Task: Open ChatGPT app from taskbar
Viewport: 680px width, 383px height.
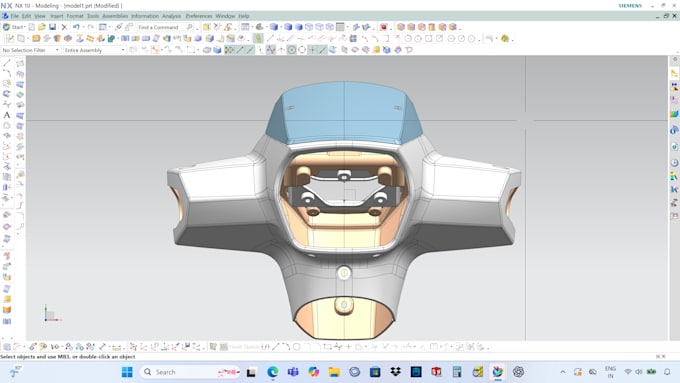Action: tap(518, 372)
